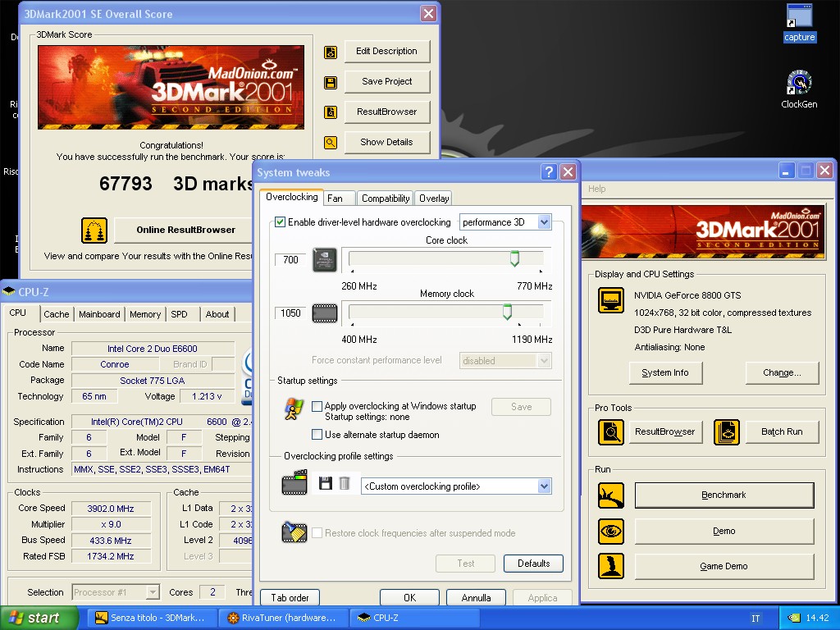This screenshot has height=630, width=840.
Task: Open the CPU-Z Mainboard tab
Action: pos(99,314)
